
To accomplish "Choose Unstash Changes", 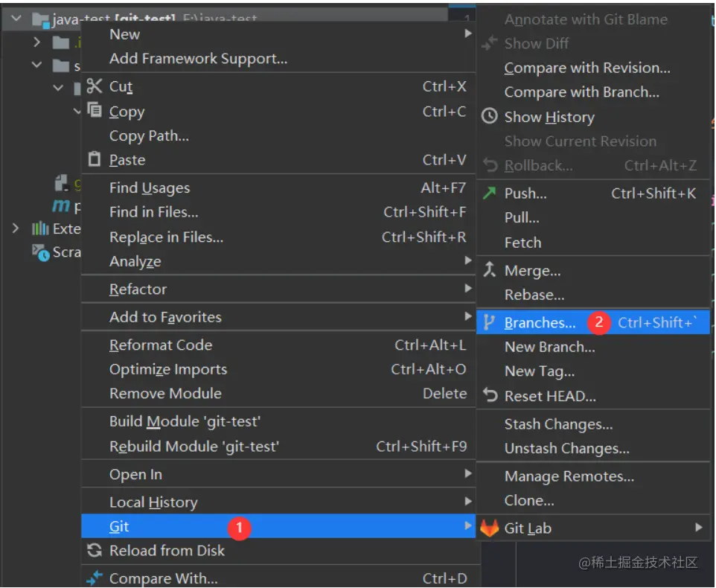I will (592, 448).
